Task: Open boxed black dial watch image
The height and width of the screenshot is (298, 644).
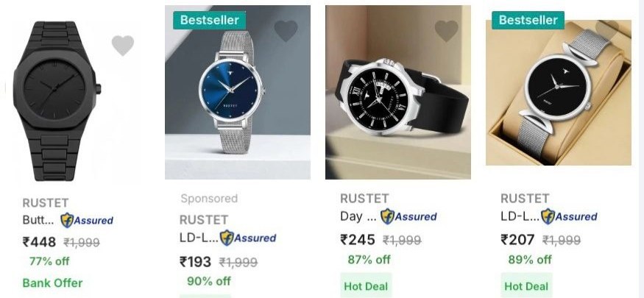Action: point(559,93)
